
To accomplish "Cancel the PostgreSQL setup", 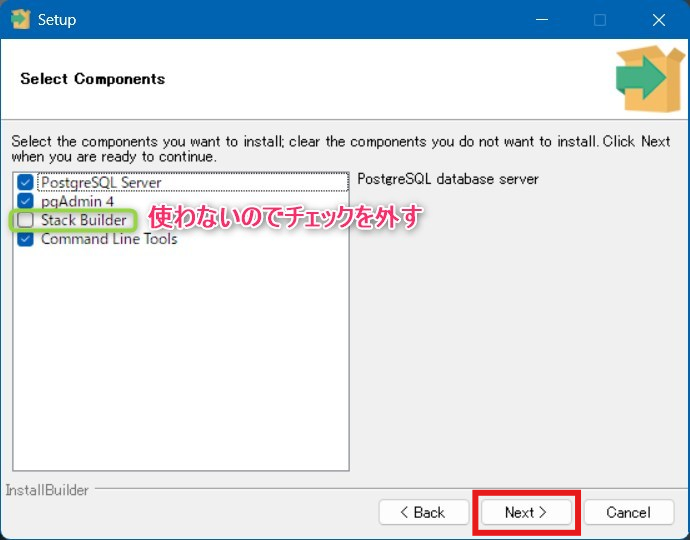I will (628, 512).
